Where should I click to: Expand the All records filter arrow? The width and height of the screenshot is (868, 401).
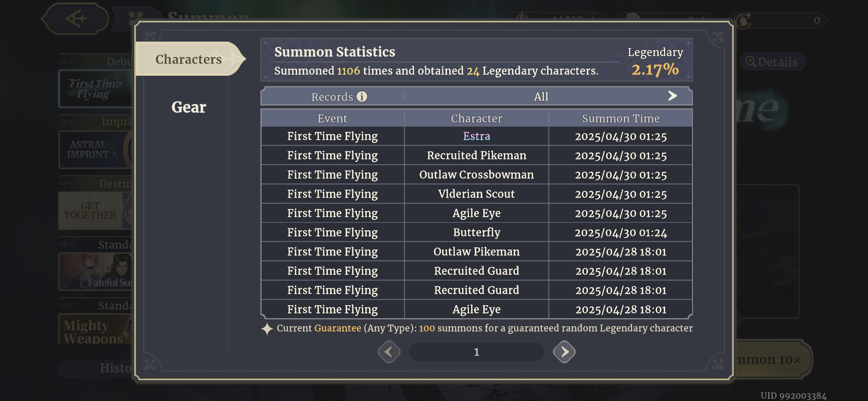click(672, 96)
